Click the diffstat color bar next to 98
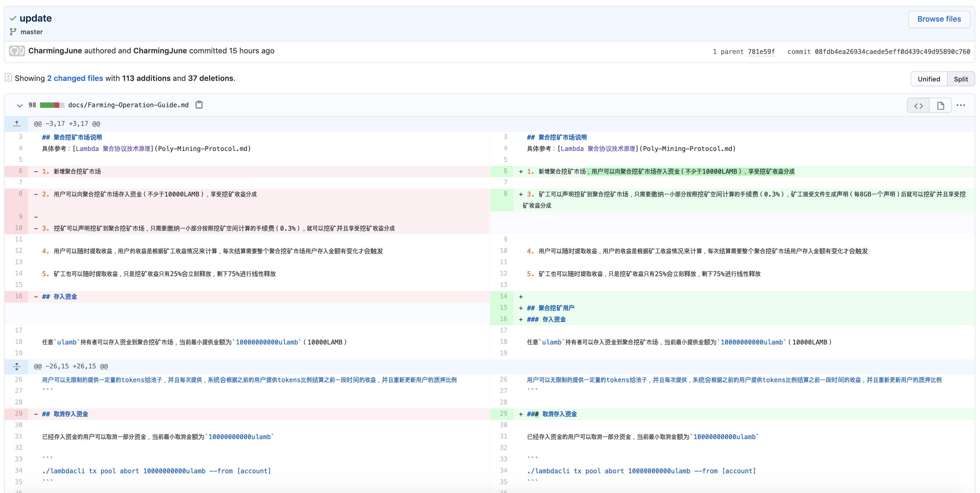The width and height of the screenshot is (980, 493). coord(52,105)
